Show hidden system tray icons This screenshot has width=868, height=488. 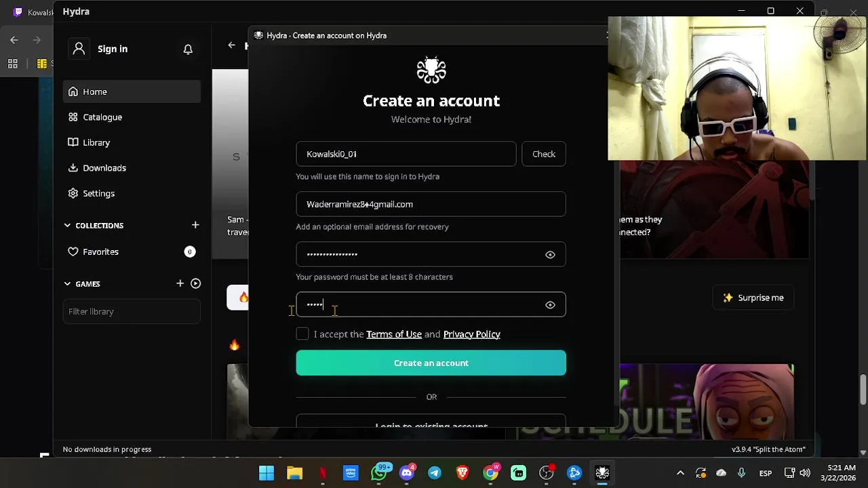680,473
